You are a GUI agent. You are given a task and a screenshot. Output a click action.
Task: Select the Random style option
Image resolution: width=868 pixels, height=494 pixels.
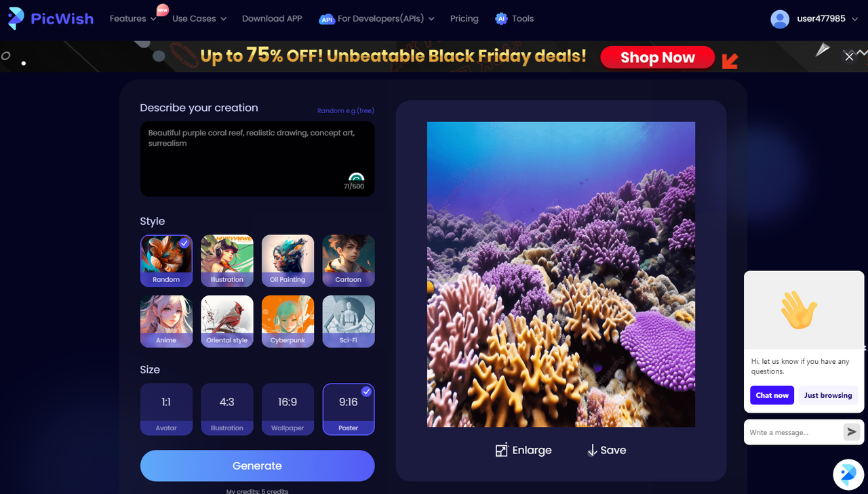166,261
